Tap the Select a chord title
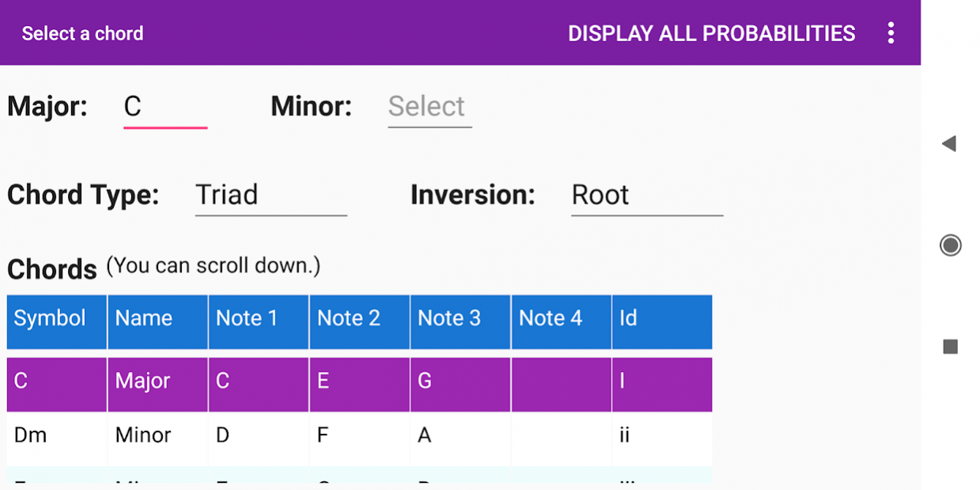 [82, 33]
